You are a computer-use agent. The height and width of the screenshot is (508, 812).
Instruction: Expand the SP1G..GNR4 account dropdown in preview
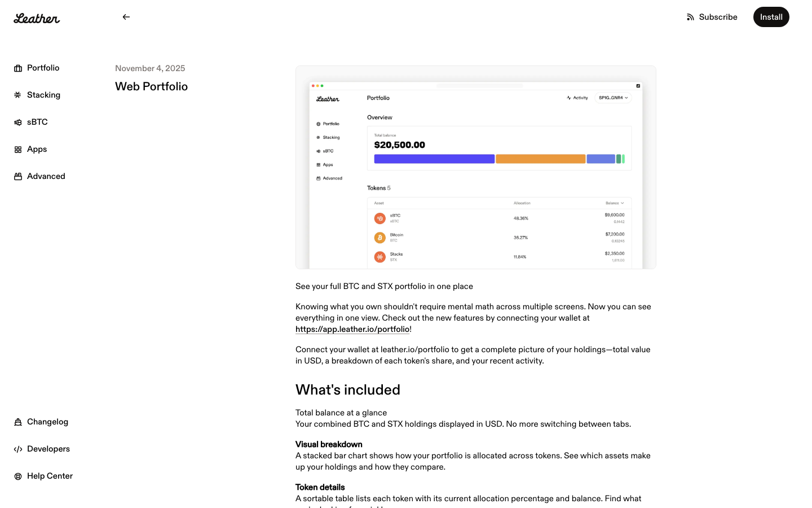[613, 98]
